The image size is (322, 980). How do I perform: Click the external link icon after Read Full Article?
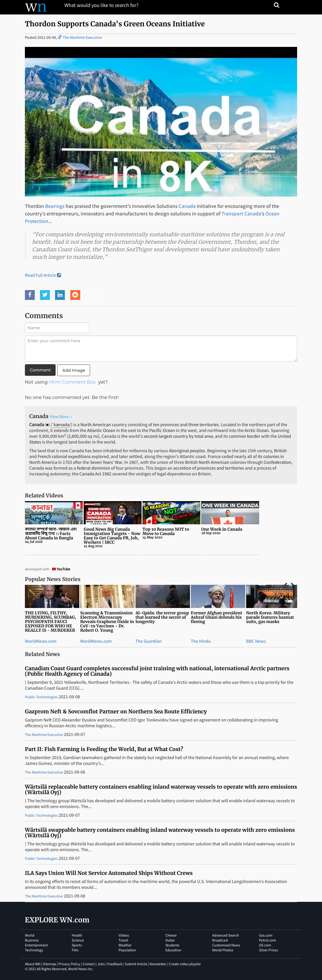click(x=59, y=275)
